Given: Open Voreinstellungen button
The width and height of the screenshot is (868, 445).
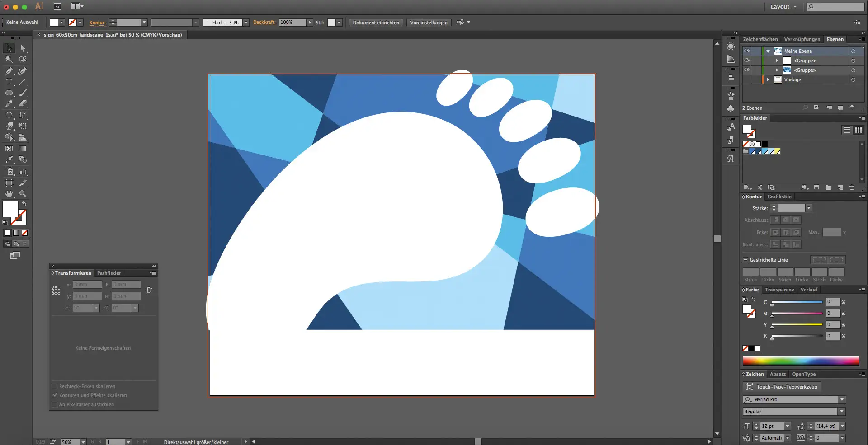Looking at the screenshot, I should coord(429,23).
